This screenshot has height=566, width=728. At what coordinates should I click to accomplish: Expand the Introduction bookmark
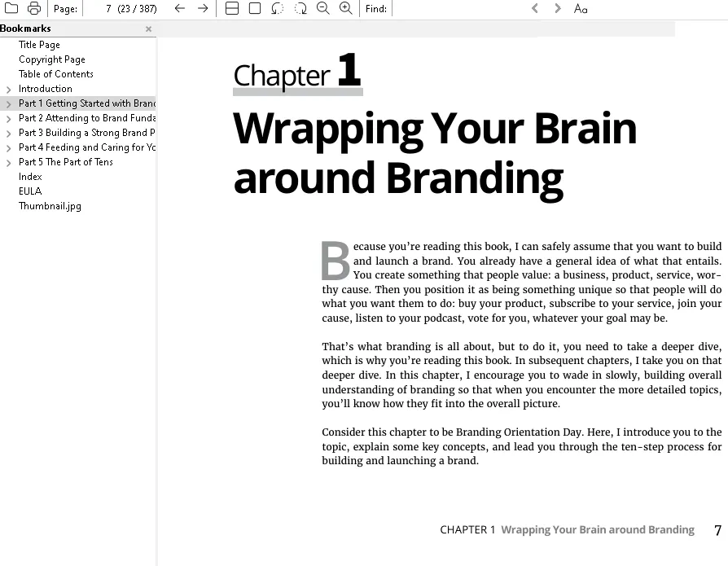click(x=9, y=90)
